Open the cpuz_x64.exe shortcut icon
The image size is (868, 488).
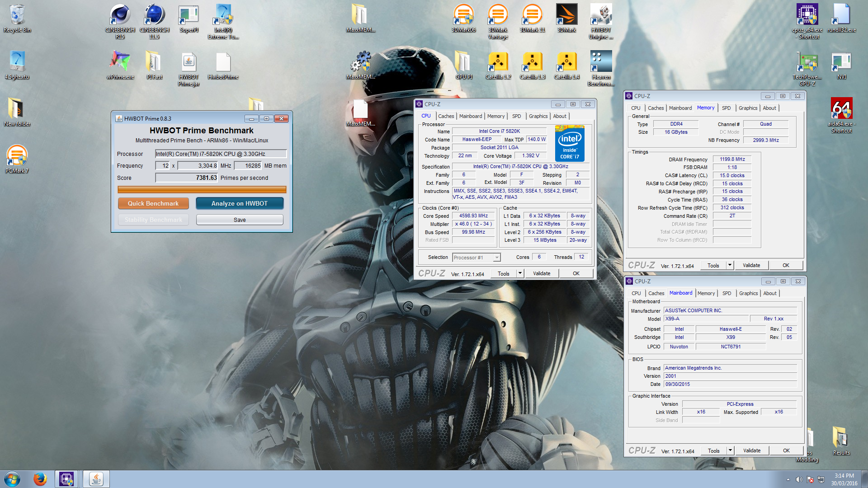click(x=807, y=22)
